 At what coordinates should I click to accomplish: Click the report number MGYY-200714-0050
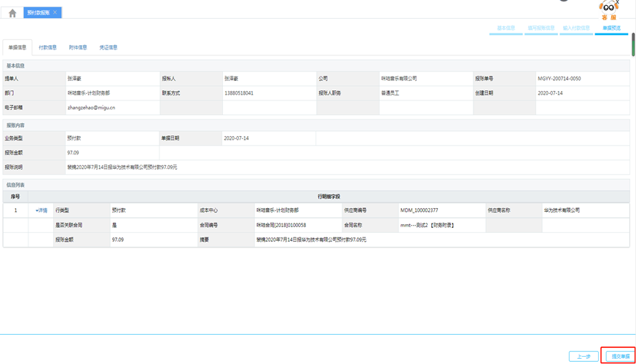[x=559, y=79]
